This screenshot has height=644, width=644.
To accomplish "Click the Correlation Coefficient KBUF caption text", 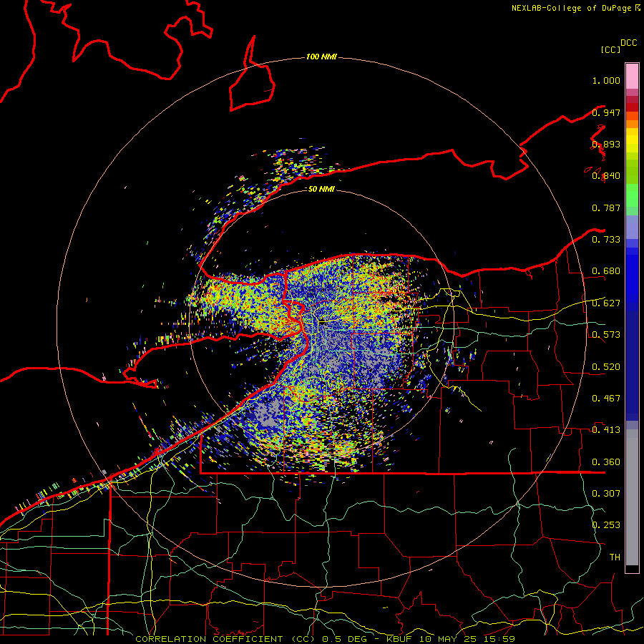I will tap(325, 639).
